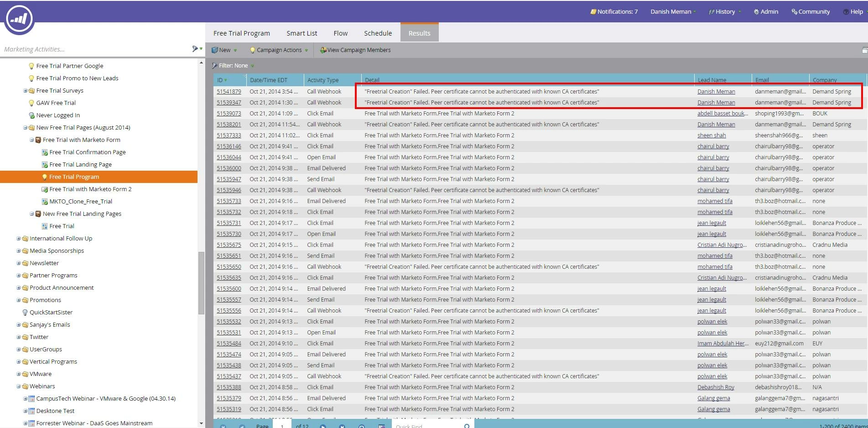Click the Filter funnel icon
The image size is (868, 428).
(x=215, y=66)
